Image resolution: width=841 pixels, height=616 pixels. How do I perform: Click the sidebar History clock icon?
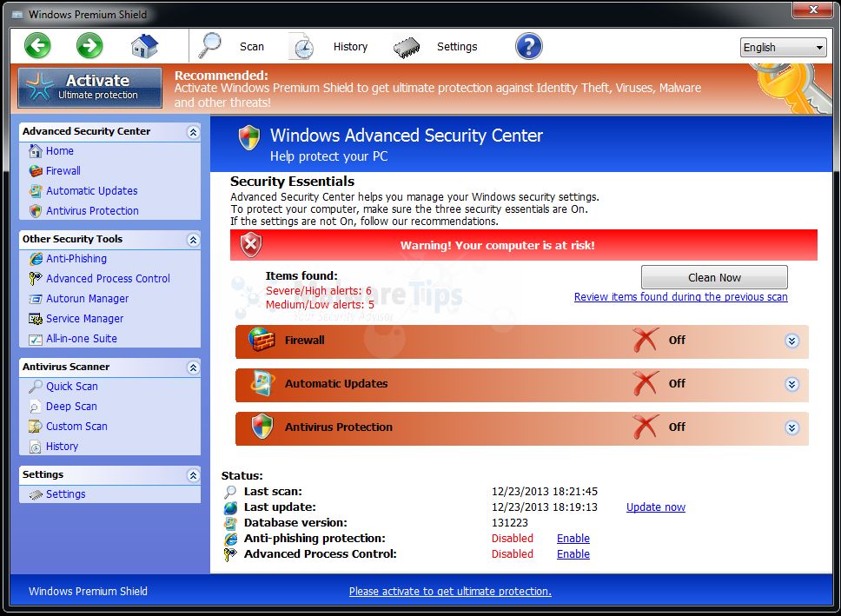(x=36, y=447)
